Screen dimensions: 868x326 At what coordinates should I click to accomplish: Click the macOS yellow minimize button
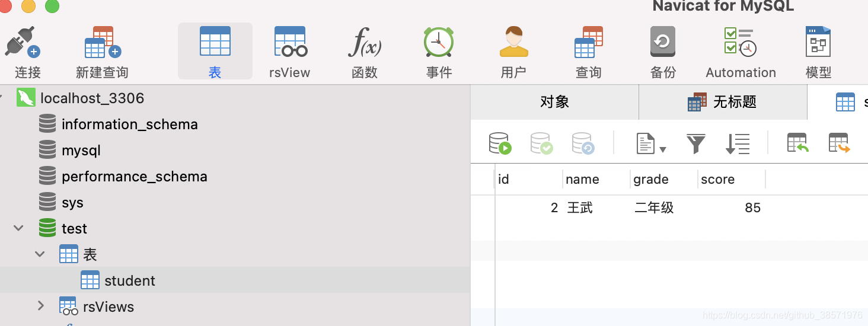pyautogui.click(x=28, y=6)
